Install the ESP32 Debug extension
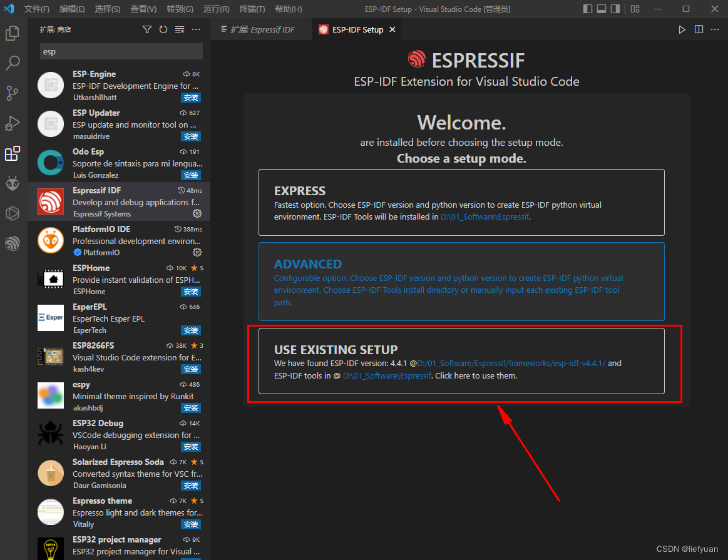728x560 pixels. tap(191, 447)
